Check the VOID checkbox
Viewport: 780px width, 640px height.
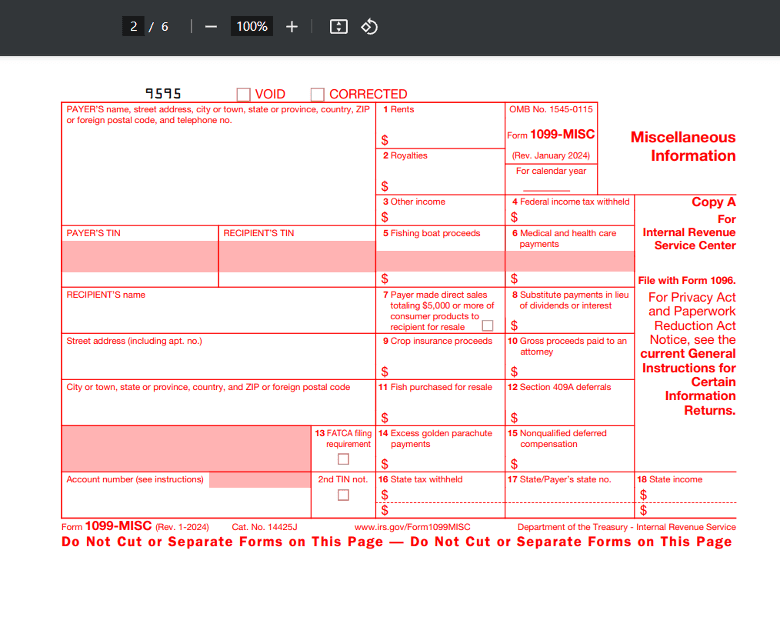pyautogui.click(x=243, y=94)
